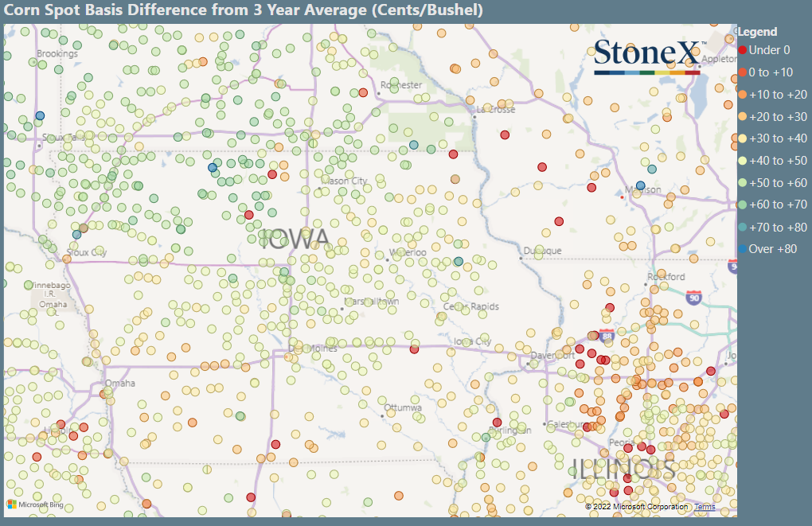Click the Rockford city label
This screenshot has height=526, width=812.
click(666, 277)
